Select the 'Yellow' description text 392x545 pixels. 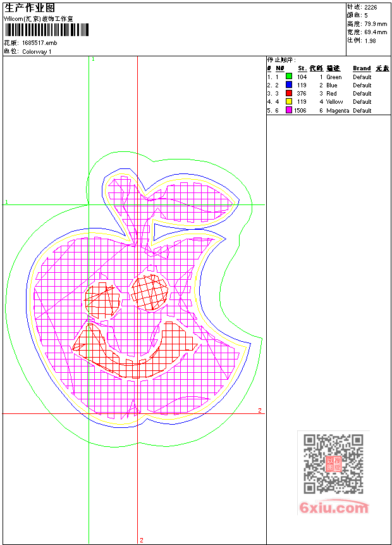pos(334,102)
